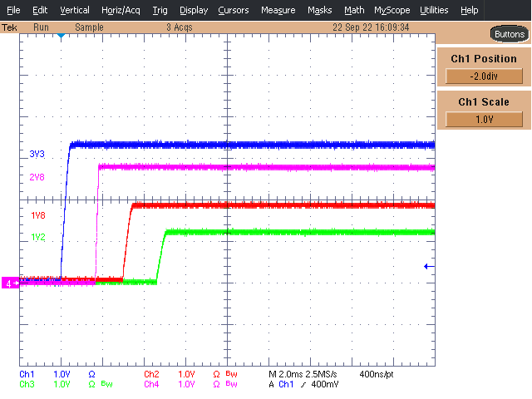Click the Ch4 ohm termination symbol
This screenshot has width=532, height=399.
coord(216,384)
